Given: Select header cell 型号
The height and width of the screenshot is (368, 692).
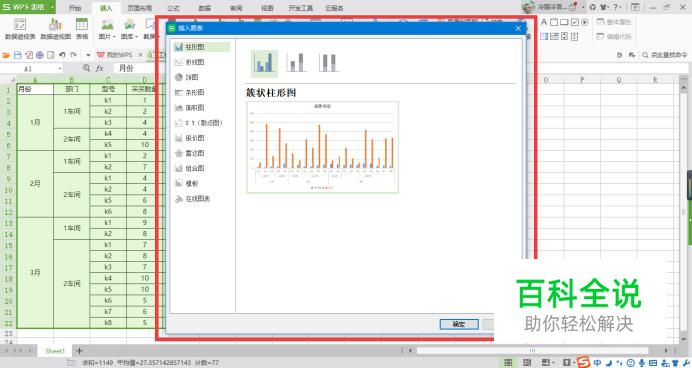Looking at the screenshot, I should coord(108,89).
